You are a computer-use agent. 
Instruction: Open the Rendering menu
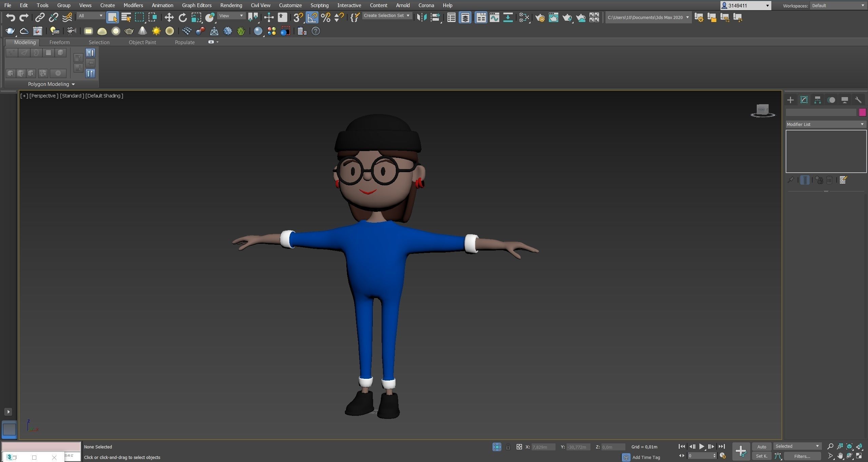click(x=231, y=5)
